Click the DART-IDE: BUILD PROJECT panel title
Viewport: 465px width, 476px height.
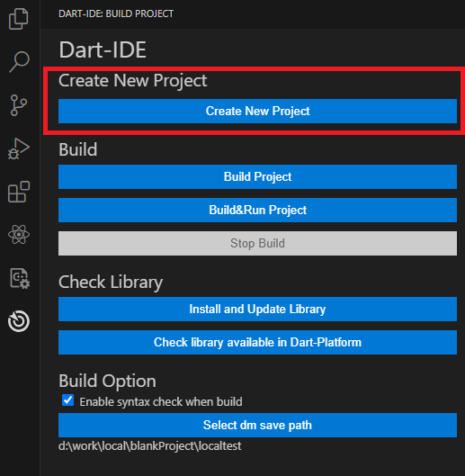point(116,13)
